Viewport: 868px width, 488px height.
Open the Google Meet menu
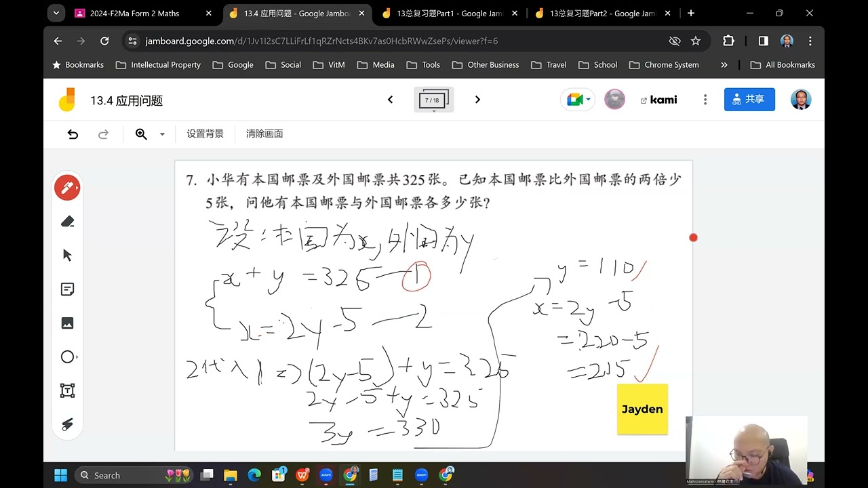point(578,100)
